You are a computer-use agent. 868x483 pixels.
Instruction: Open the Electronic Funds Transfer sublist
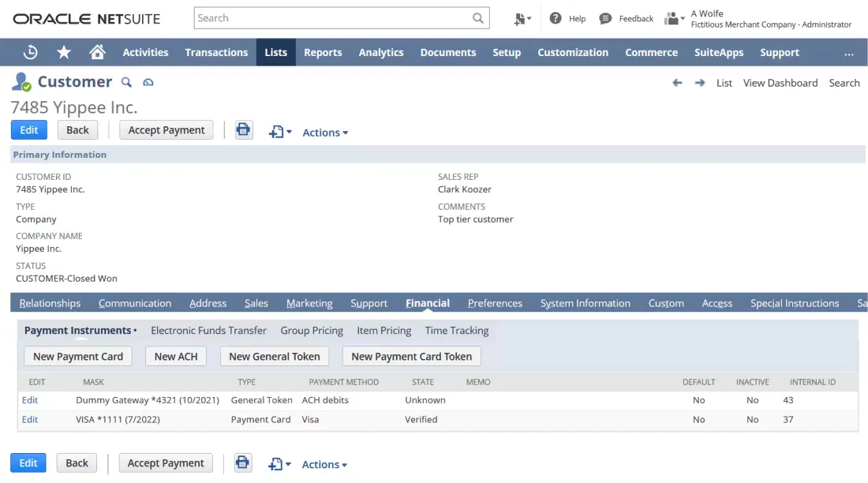(208, 331)
